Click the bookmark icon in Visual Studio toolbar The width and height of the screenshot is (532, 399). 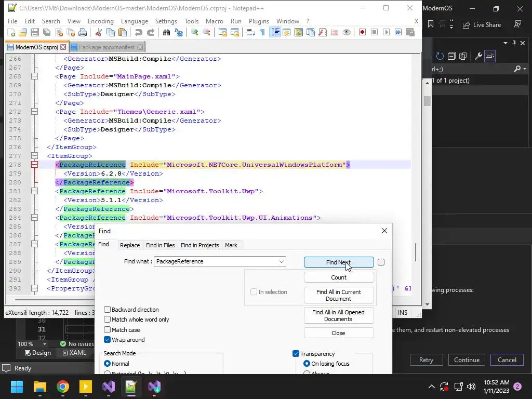tap(431, 24)
